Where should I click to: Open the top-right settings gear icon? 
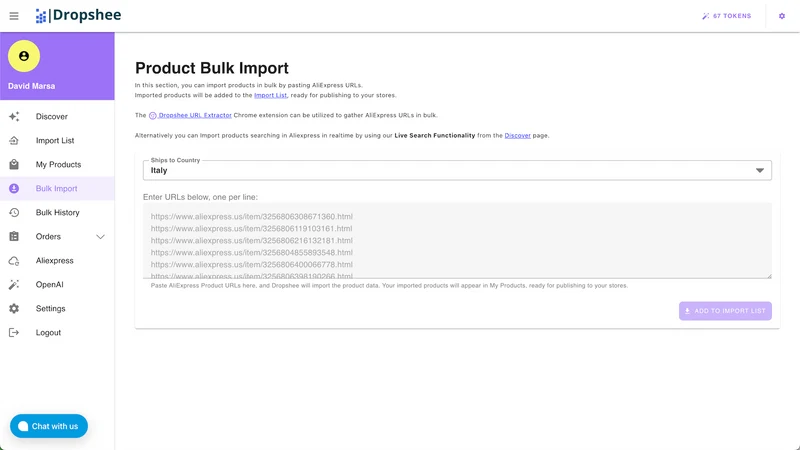[782, 16]
